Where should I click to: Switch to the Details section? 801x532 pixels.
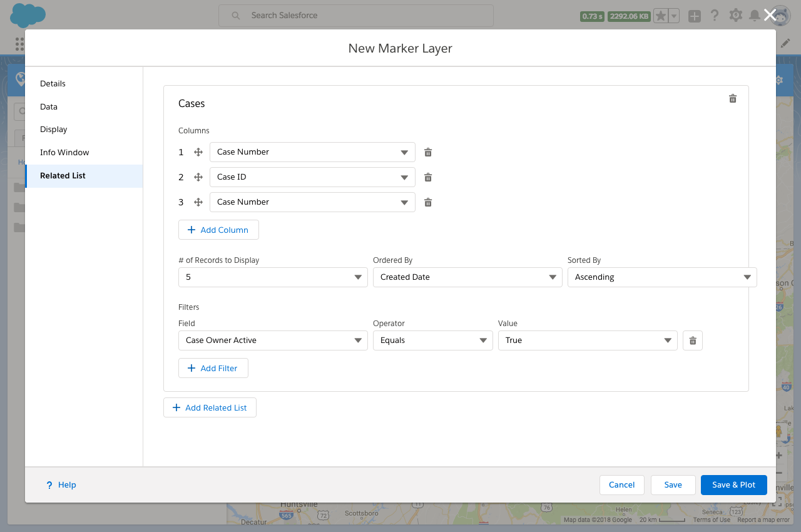click(84, 84)
